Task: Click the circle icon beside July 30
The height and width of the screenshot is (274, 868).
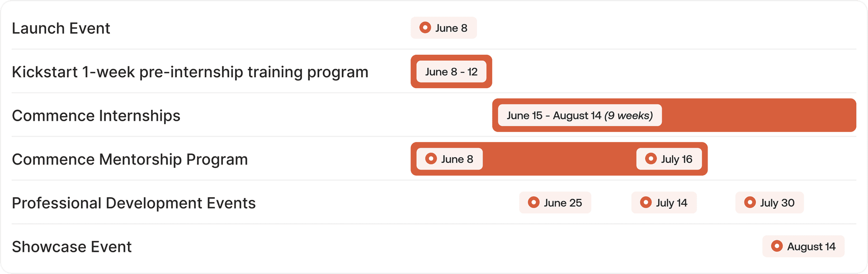Action: (750, 203)
